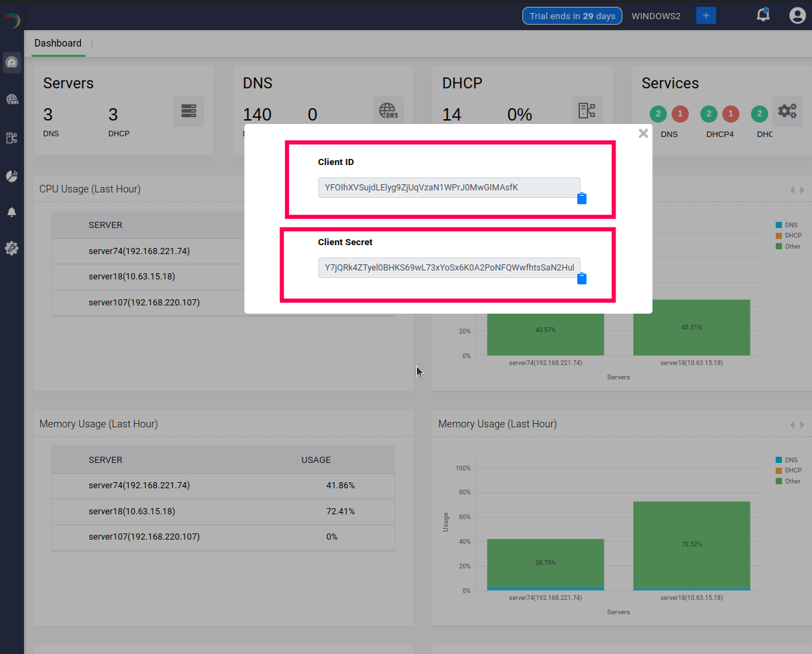This screenshot has height=654, width=812.
Task: Open the user profile account icon
Action: coord(797,16)
